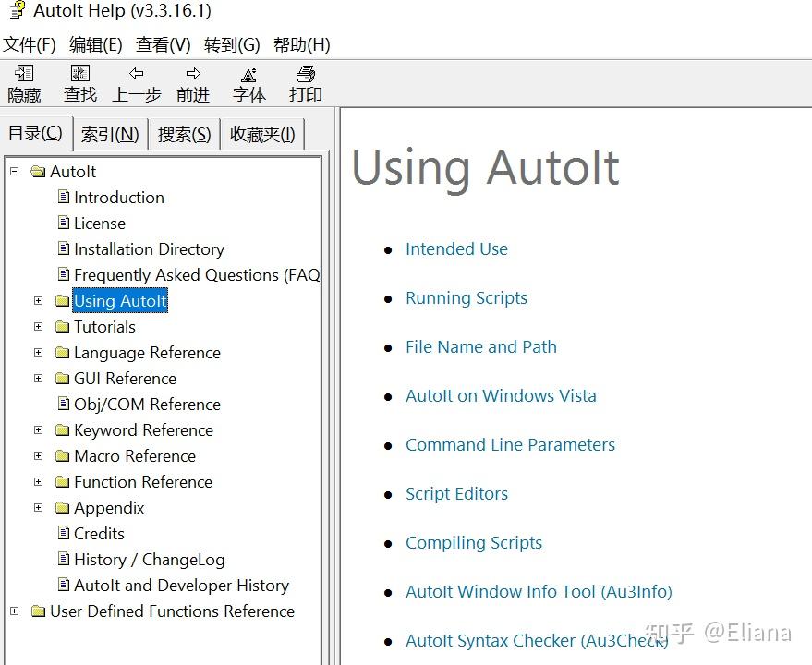Select the License tree item

click(100, 223)
